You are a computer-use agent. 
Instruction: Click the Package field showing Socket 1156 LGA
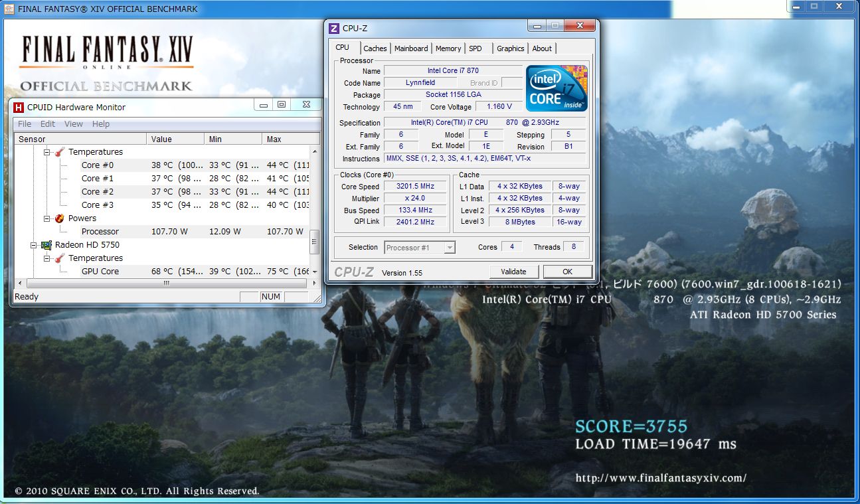453,95
